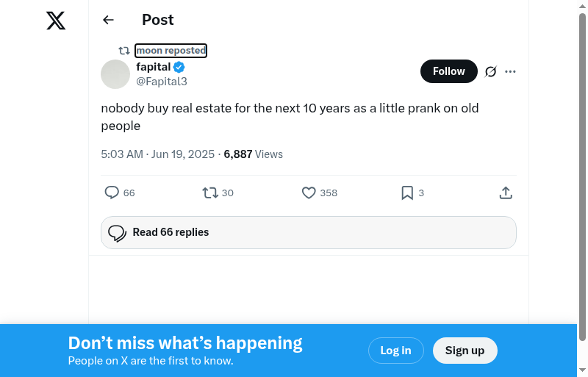Click the Grok icon next to Follow
Viewport: 588px width, 377px height.
point(491,71)
